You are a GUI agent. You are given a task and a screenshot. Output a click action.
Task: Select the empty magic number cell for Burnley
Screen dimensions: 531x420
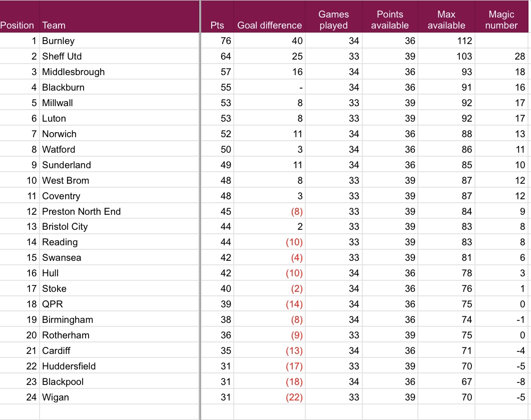pos(502,41)
